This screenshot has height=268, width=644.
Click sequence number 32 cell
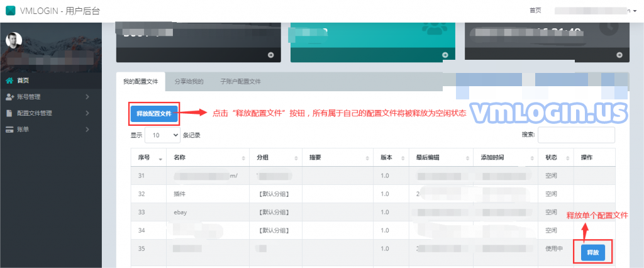148,194
